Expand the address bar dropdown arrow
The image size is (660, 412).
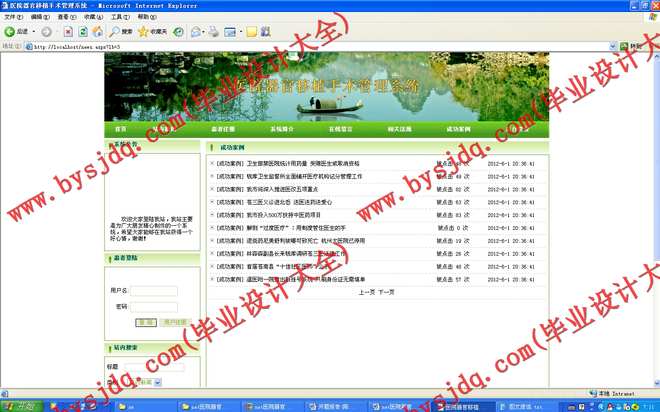pos(615,46)
